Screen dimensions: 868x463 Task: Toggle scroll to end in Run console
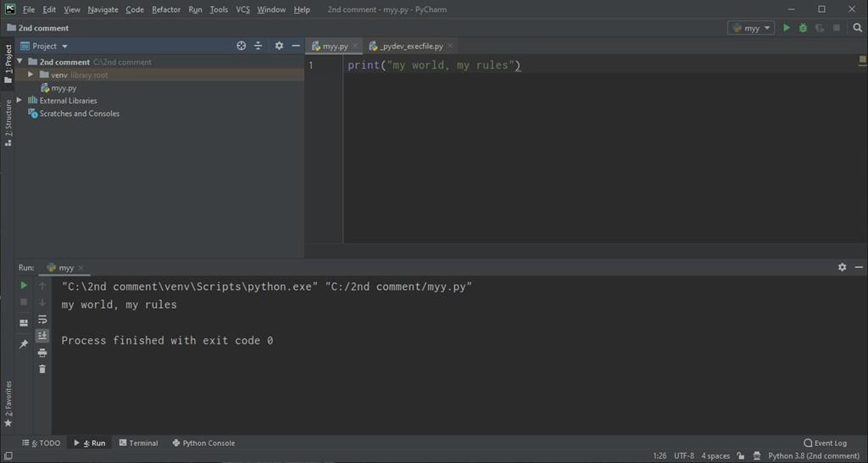[x=42, y=336]
